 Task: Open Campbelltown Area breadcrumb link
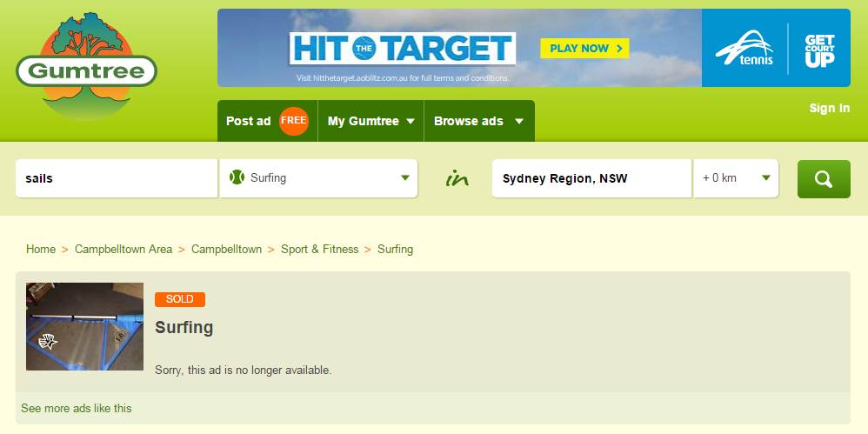124,249
